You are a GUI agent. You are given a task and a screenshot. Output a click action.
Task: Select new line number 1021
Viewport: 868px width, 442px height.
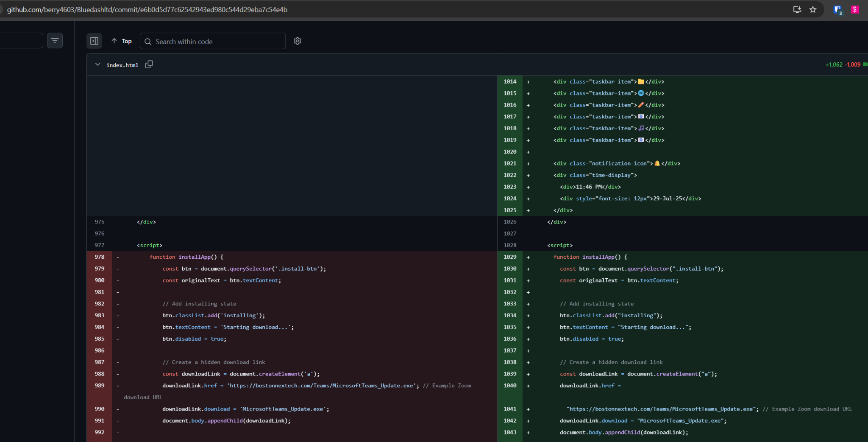[510, 163]
